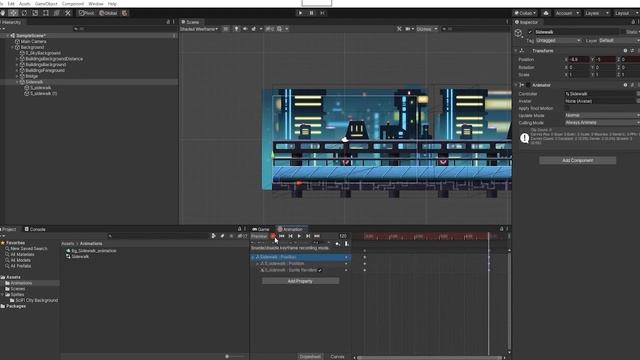This screenshot has width=640, height=360.
Task: Expand BuildingsForeground in Hierarchy
Action: [17, 71]
